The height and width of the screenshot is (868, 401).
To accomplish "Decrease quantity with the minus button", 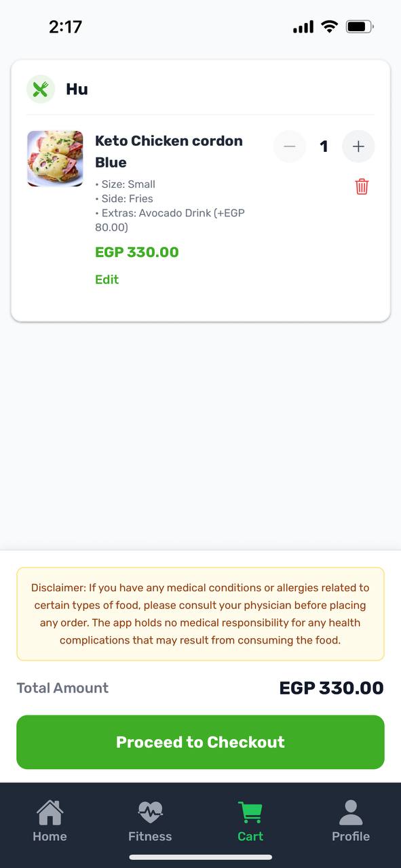I will (290, 146).
